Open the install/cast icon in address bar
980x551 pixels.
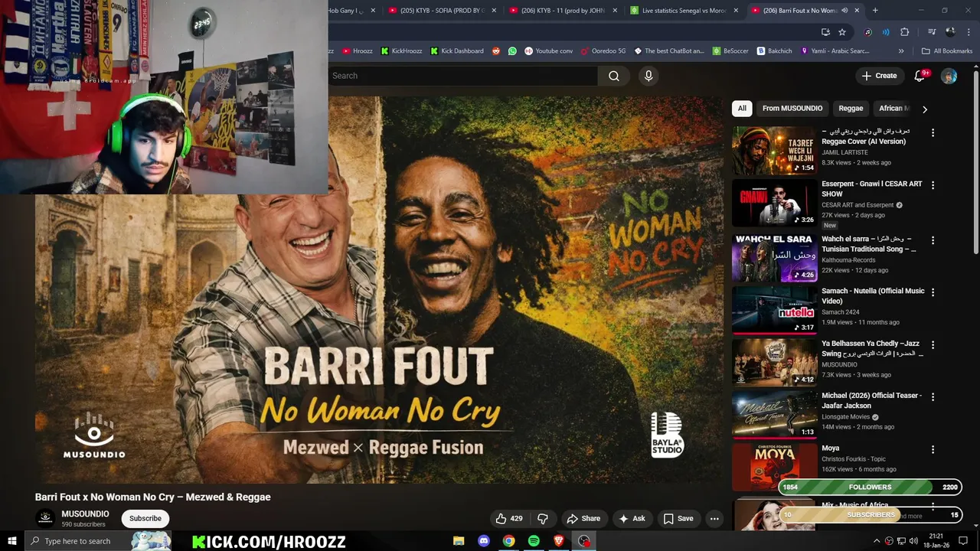click(x=825, y=32)
